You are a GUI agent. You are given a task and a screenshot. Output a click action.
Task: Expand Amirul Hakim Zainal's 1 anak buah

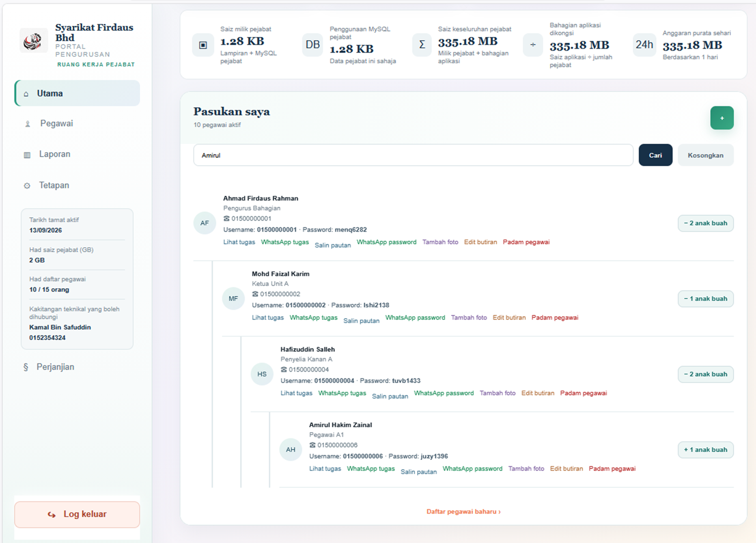click(x=705, y=450)
